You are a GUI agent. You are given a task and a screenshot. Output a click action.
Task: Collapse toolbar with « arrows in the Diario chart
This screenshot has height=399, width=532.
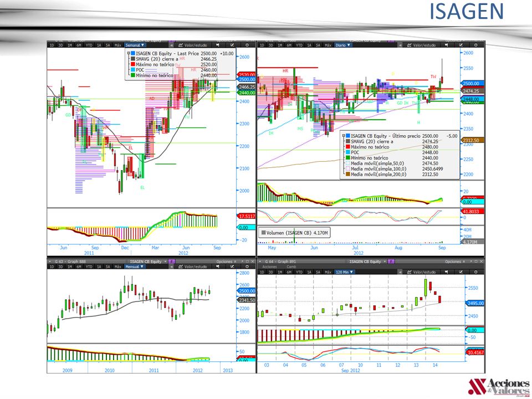click(x=400, y=45)
